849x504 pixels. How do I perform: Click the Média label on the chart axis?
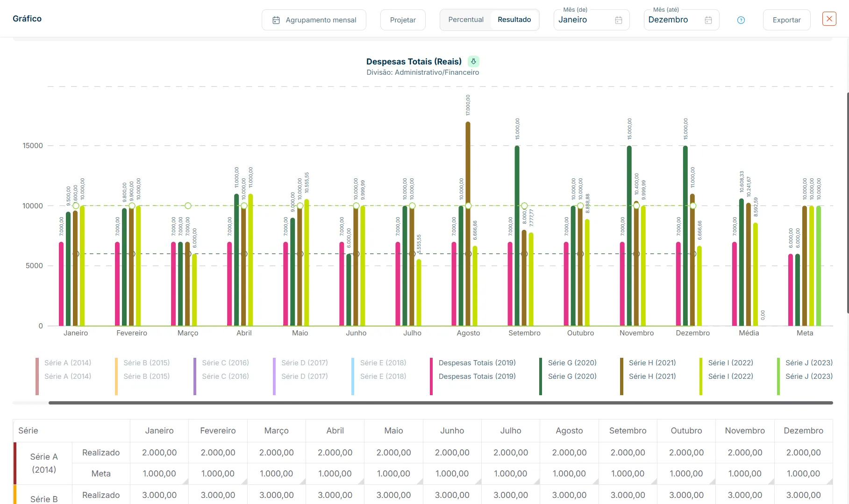point(749,333)
